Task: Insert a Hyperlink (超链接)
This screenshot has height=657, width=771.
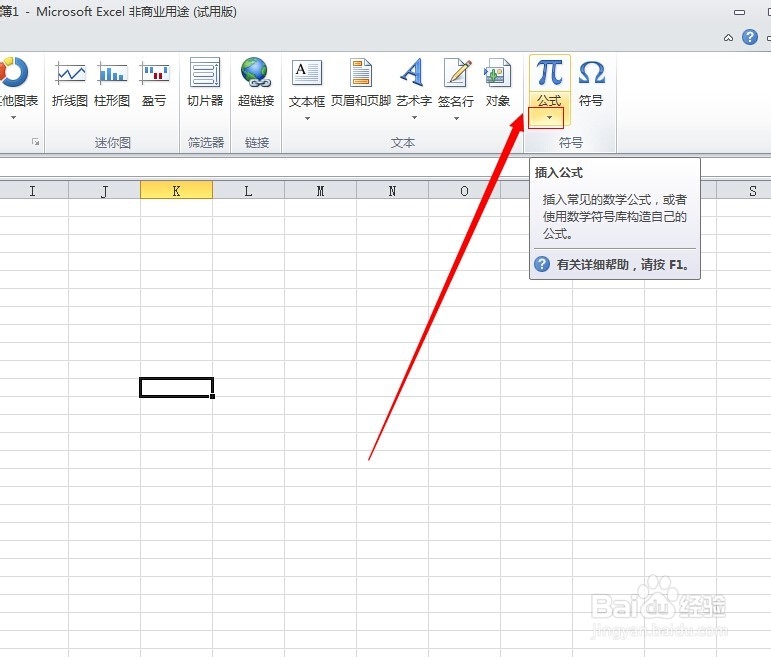Action: (x=256, y=83)
